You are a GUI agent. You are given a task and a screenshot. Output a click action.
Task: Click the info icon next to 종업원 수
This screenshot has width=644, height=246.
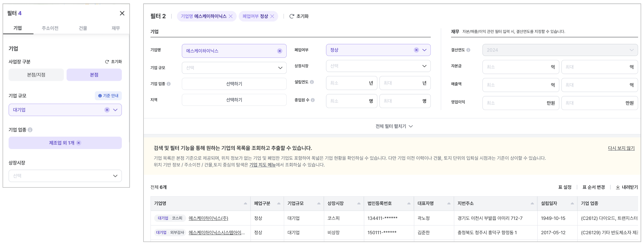point(313,100)
